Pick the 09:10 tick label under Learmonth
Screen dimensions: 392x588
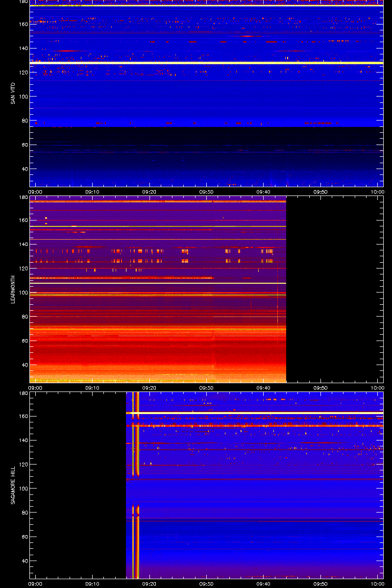[92, 388]
